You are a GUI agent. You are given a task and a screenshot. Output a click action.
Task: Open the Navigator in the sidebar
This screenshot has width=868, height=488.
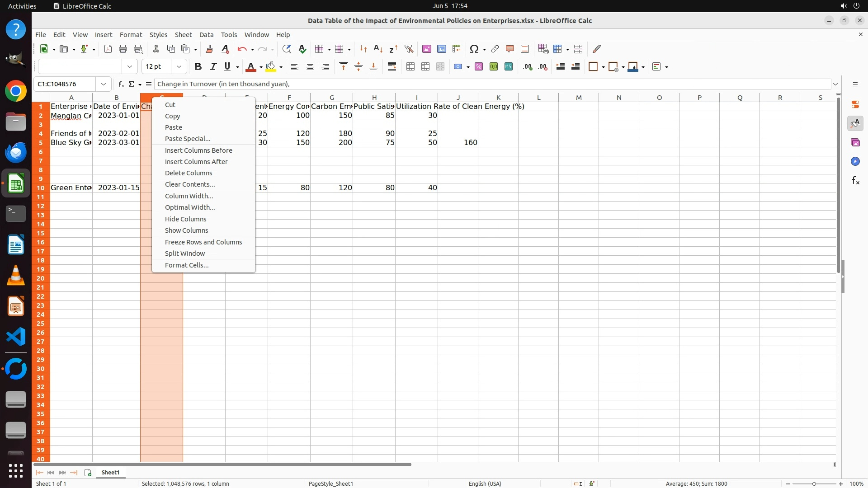(855, 161)
